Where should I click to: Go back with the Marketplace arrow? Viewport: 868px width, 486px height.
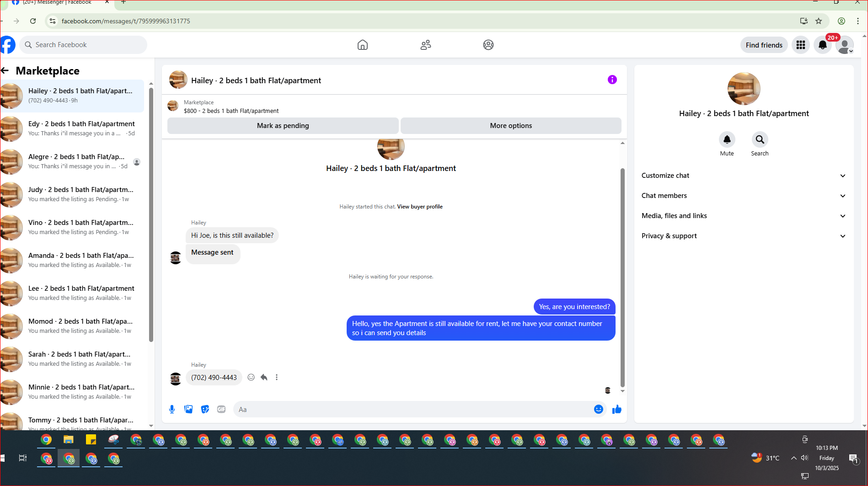coord(5,70)
